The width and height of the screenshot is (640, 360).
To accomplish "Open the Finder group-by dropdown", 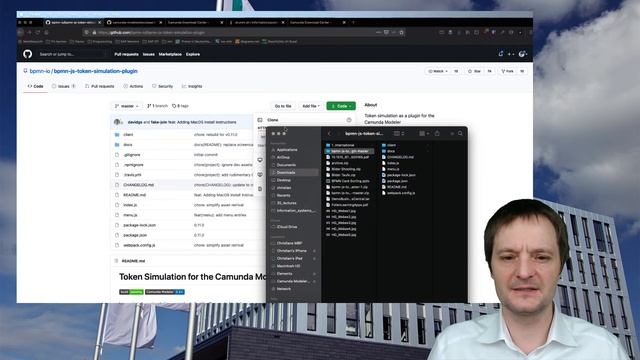I will [x=424, y=133].
